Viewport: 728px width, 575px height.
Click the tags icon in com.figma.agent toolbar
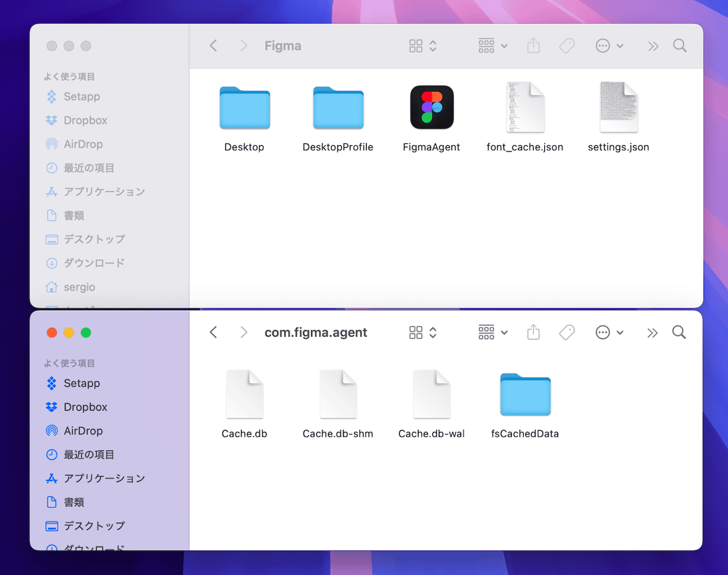[x=566, y=332]
